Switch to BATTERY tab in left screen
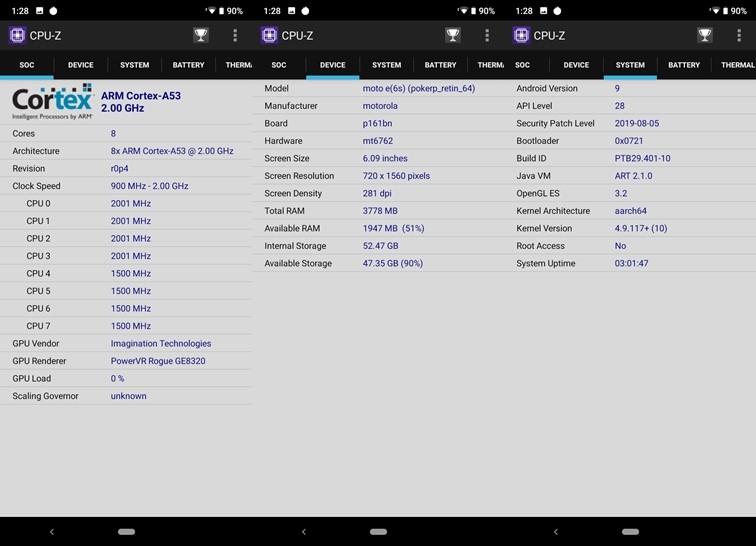The image size is (756, 546). [189, 65]
